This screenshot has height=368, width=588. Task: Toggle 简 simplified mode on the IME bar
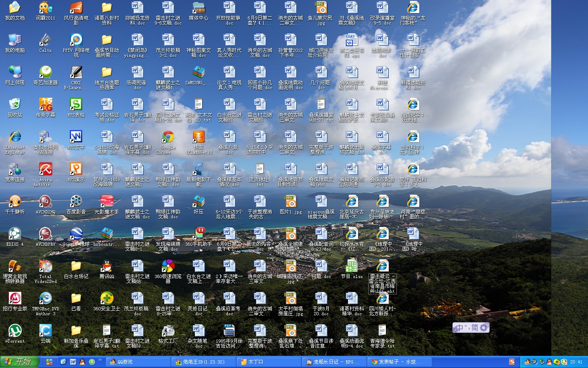pyautogui.click(x=474, y=328)
